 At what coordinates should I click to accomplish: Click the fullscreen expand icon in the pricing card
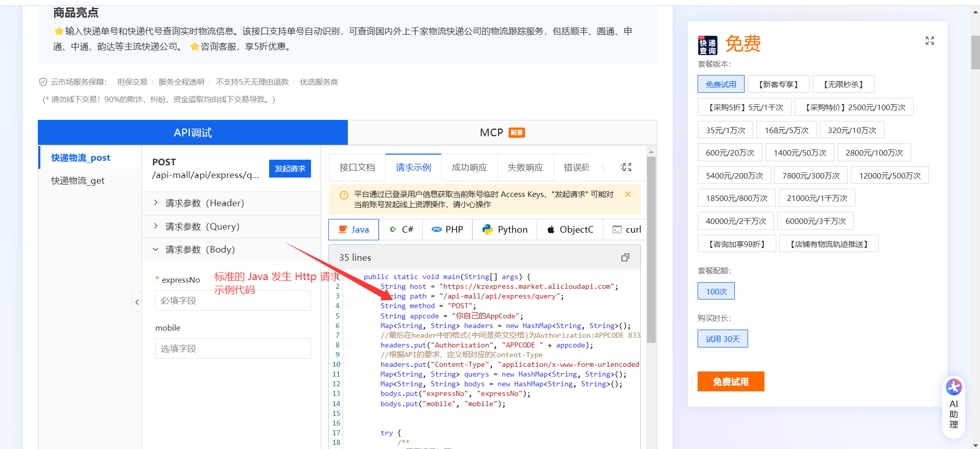coord(929,41)
